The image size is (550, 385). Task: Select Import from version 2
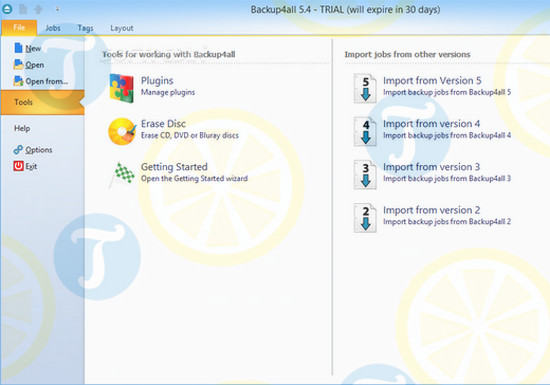pyautogui.click(x=431, y=210)
